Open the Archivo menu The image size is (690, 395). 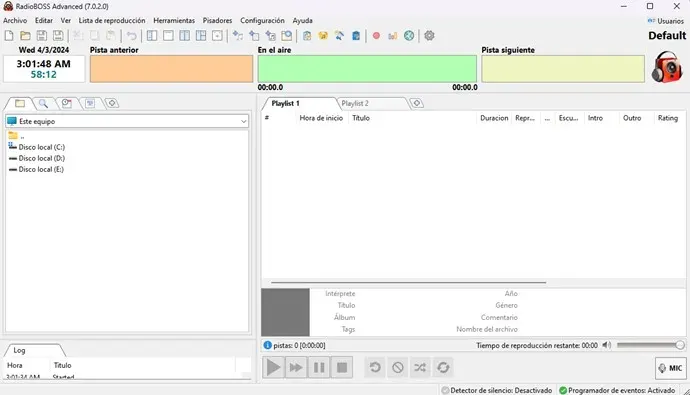(x=15, y=20)
